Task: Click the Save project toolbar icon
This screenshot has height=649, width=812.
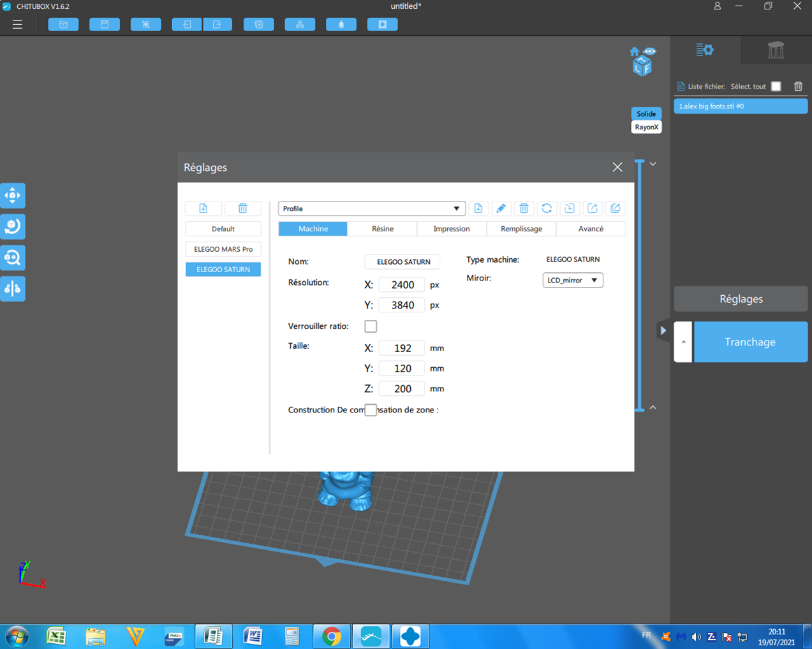Action: (105, 24)
